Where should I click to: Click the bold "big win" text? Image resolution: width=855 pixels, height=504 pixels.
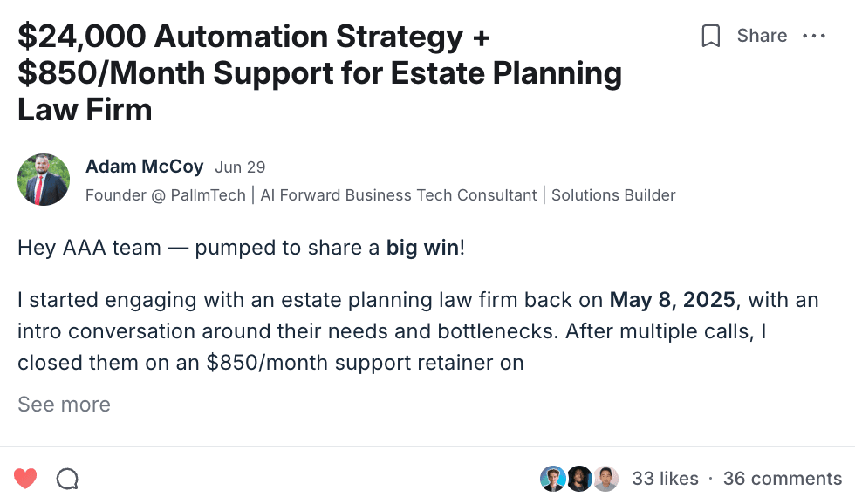pos(422,248)
